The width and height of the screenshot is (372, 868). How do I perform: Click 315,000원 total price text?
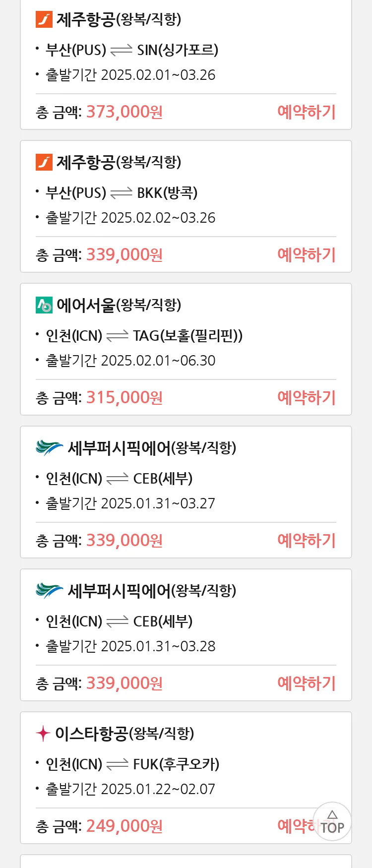[124, 397]
